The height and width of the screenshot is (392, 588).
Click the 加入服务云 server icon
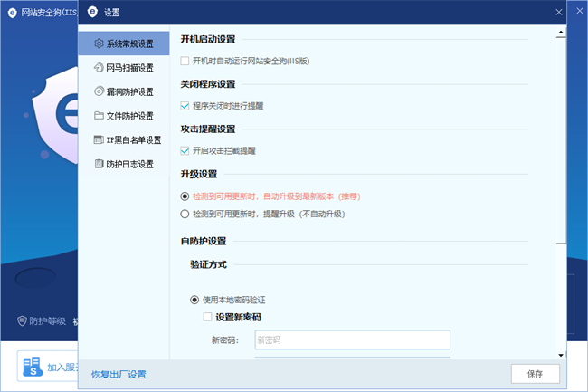[32, 368]
